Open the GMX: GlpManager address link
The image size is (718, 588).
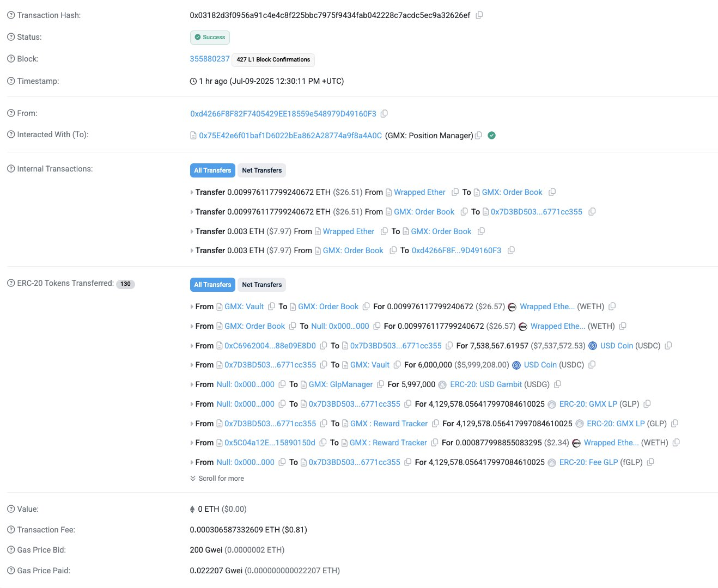pos(340,384)
